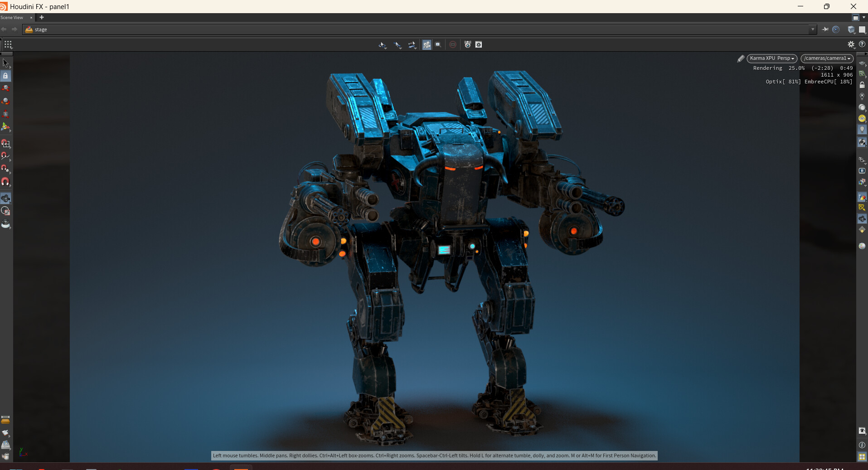This screenshot has height=470, width=868.
Task: Toggle curve snapping magnet
Action: coord(5,156)
